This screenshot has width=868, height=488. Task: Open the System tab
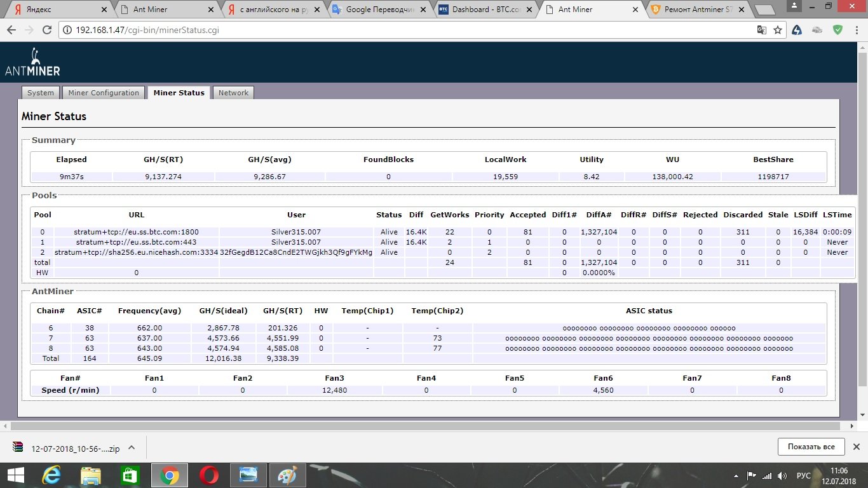[x=41, y=93]
